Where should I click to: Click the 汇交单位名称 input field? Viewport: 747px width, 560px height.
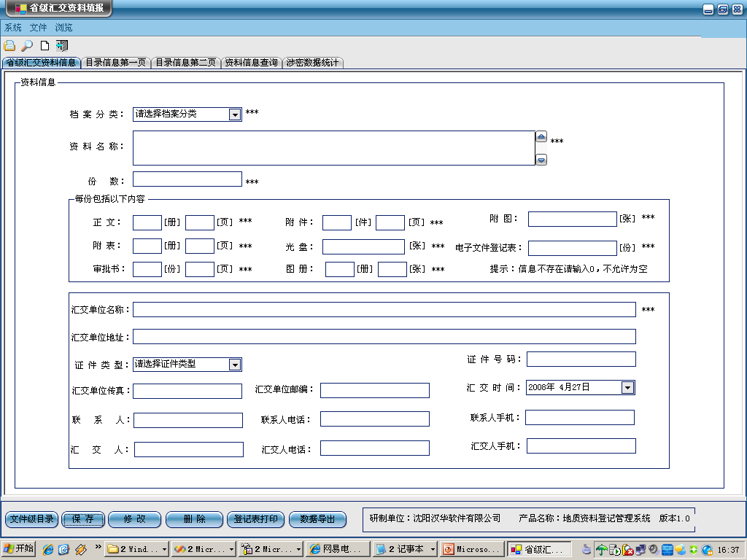click(x=384, y=310)
